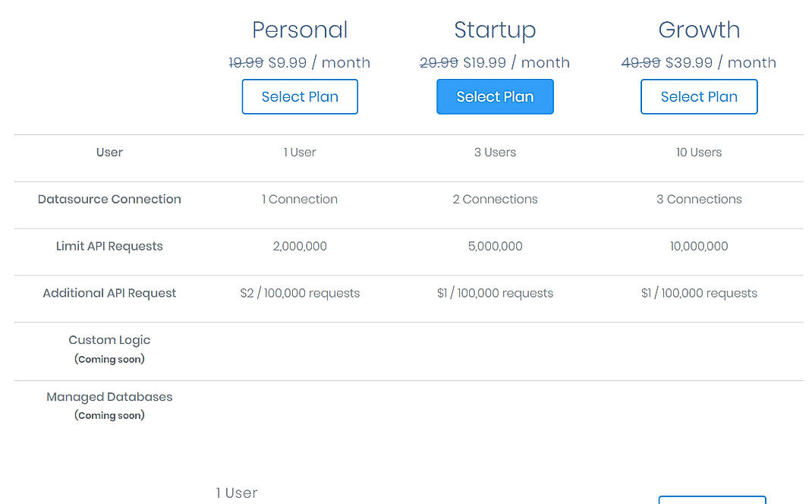Click Select Plan under Startup
The height and width of the screenshot is (504, 812).
pyautogui.click(x=495, y=96)
